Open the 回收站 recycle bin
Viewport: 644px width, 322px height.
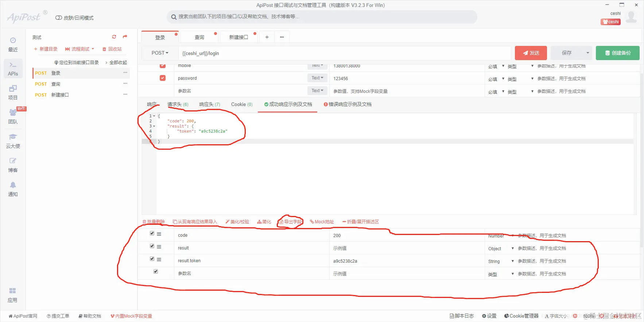(x=112, y=49)
